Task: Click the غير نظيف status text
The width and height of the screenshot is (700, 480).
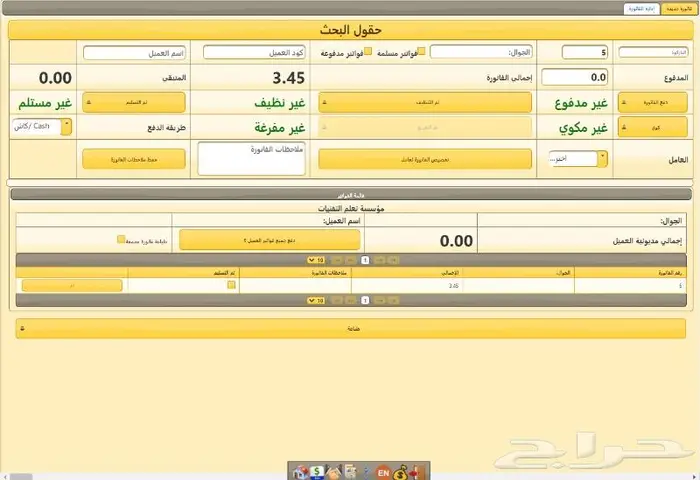Action: click(x=280, y=103)
